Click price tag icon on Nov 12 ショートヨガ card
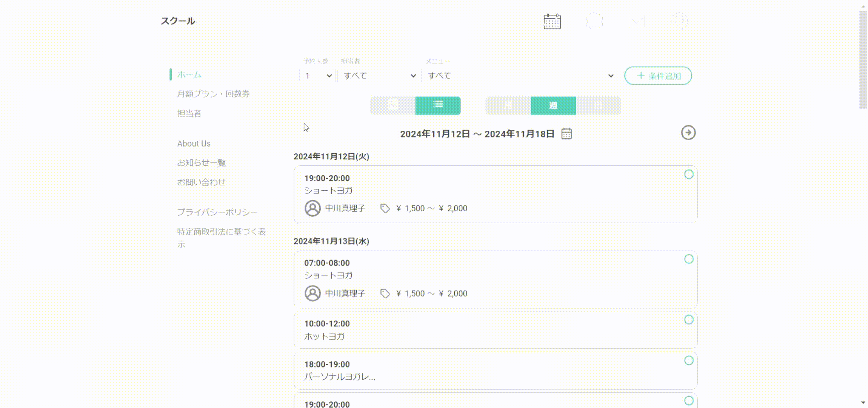 pyautogui.click(x=385, y=209)
